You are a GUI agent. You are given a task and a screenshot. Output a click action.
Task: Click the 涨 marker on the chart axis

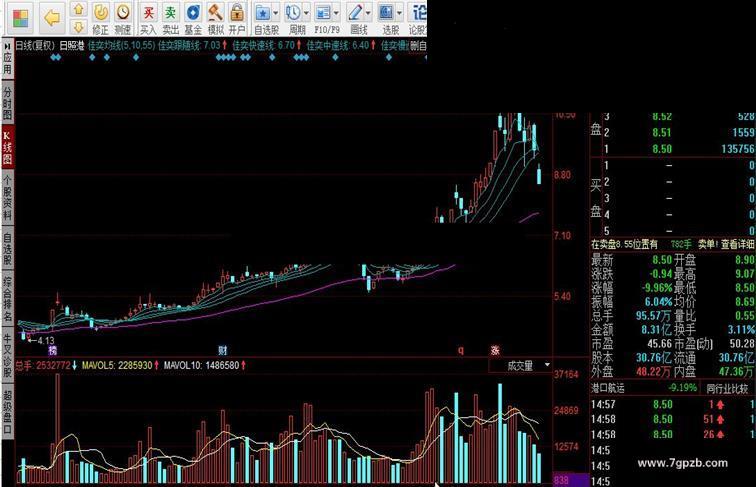pos(495,350)
